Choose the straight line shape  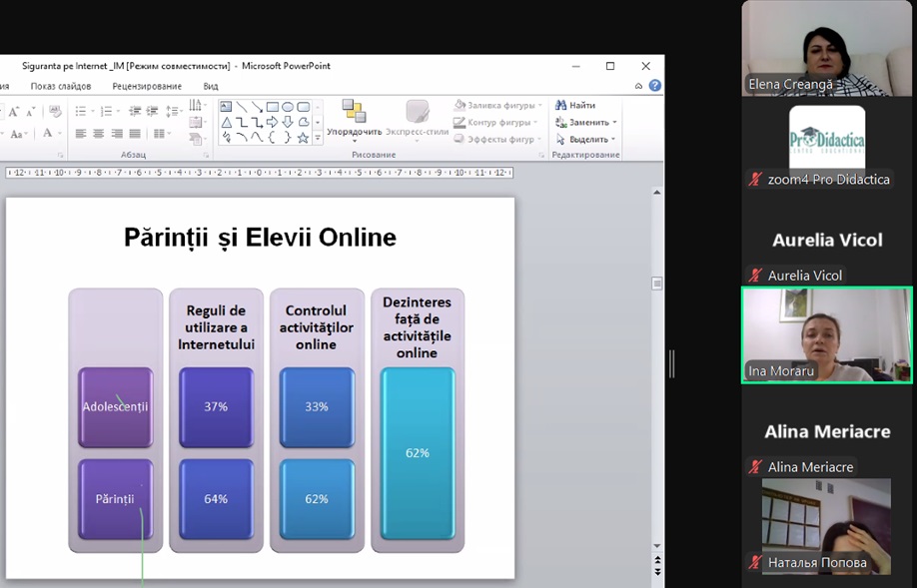click(242, 107)
